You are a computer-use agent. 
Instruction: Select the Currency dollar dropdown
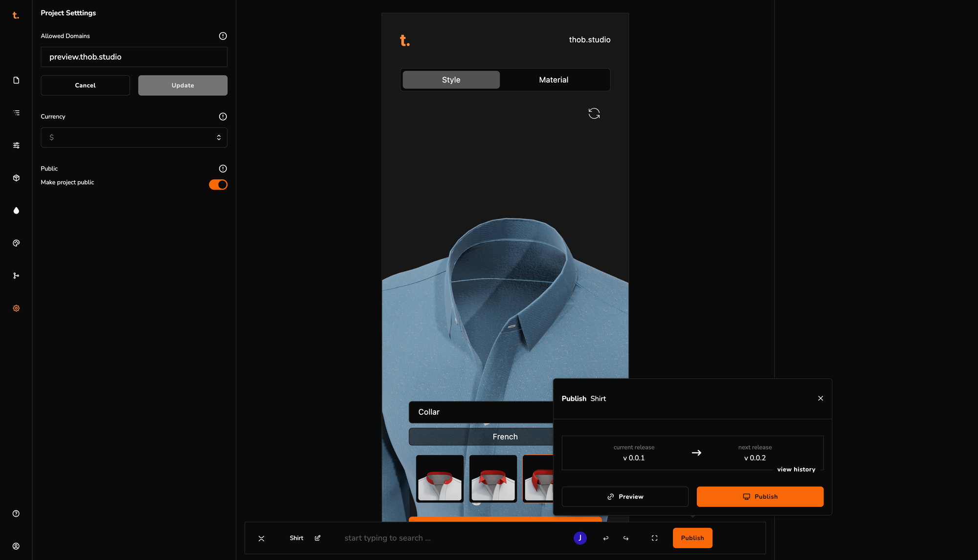click(x=133, y=137)
